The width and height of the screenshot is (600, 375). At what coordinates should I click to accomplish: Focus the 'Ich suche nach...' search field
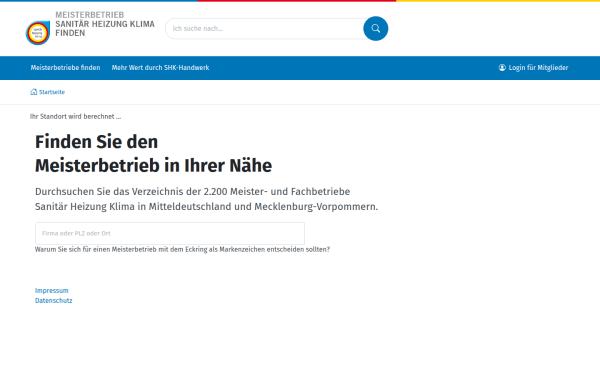pyautogui.click(x=265, y=29)
